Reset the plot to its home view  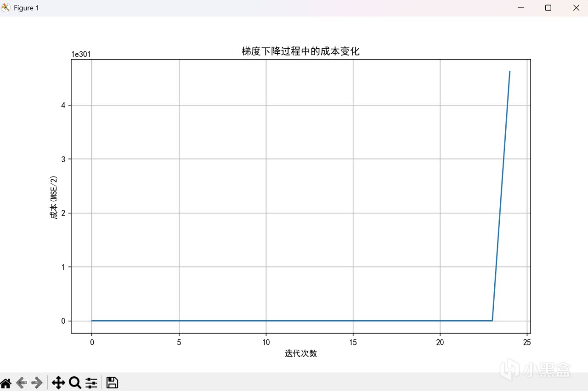(x=6, y=382)
